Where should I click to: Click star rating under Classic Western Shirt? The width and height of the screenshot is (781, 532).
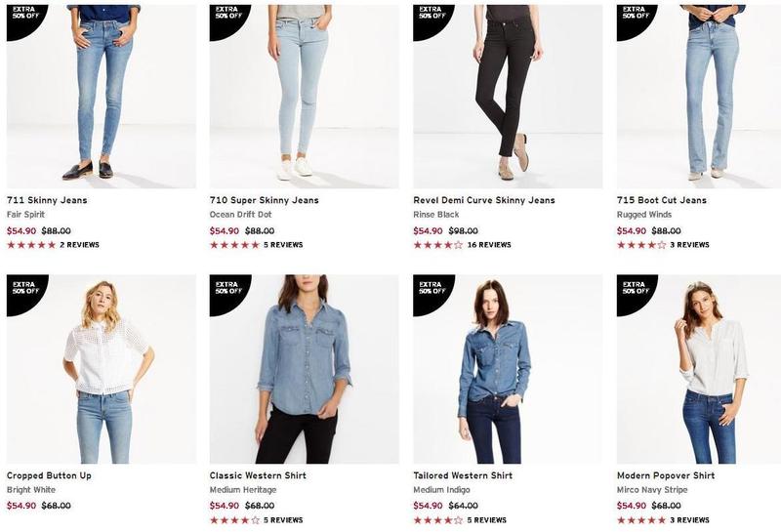(x=234, y=520)
